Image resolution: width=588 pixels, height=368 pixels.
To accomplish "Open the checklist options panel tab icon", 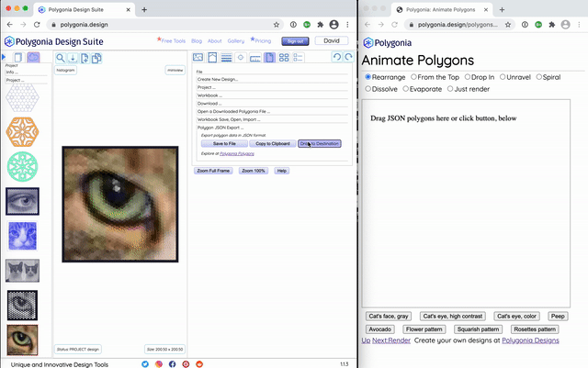I will coord(298,57).
